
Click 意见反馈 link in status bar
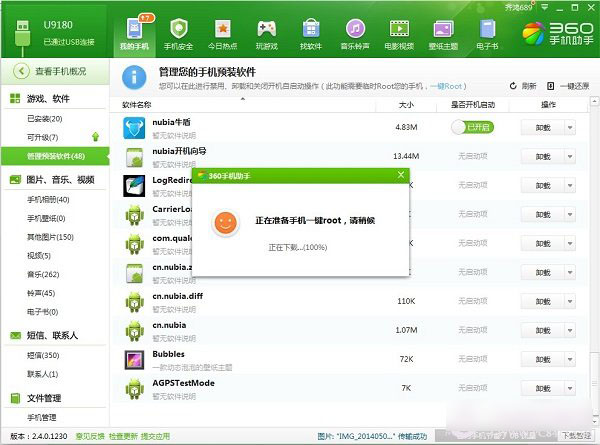pyautogui.click(x=90, y=436)
